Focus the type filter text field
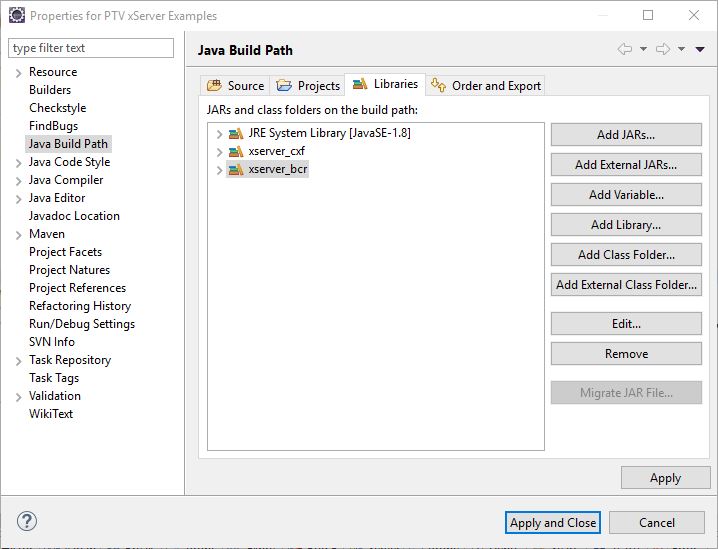Screen dimensions: 718x549 pos(91,48)
